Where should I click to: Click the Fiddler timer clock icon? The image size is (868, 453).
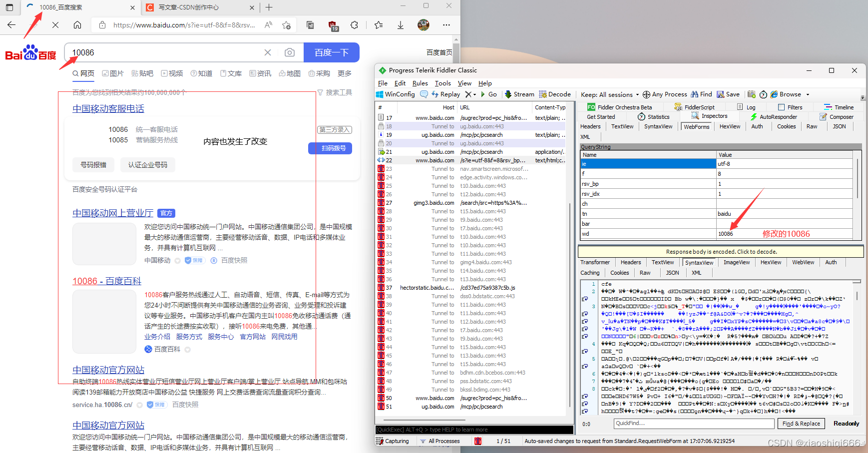(763, 94)
